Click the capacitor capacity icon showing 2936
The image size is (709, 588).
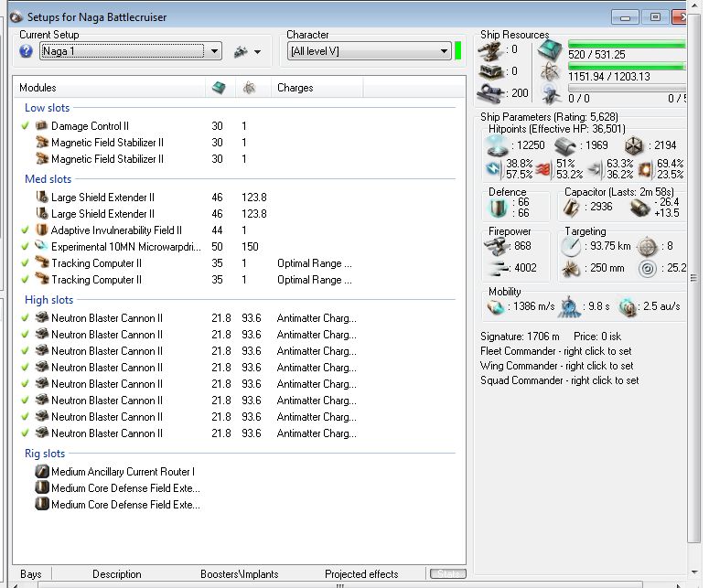pyautogui.click(x=571, y=207)
